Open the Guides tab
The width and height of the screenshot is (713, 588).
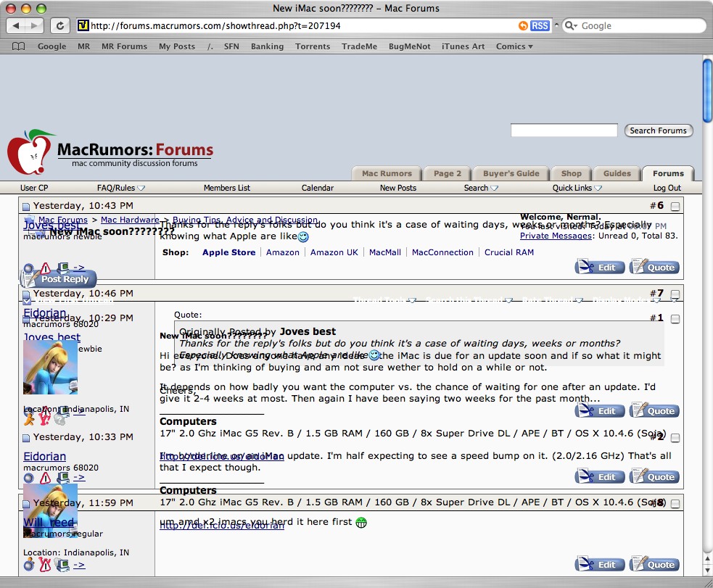(x=617, y=173)
